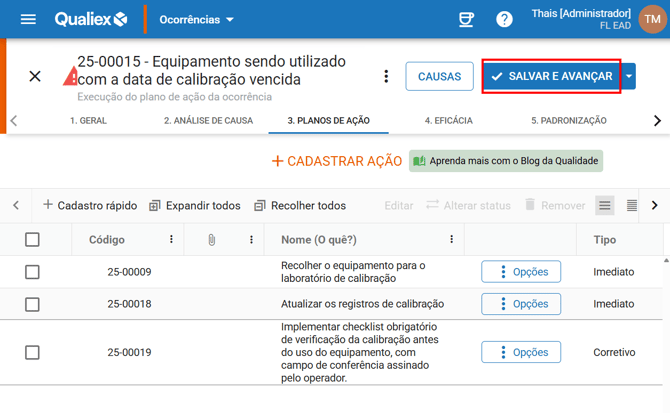Click the Salvar e Avançar button
This screenshot has width=670, height=413.
(x=551, y=76)
